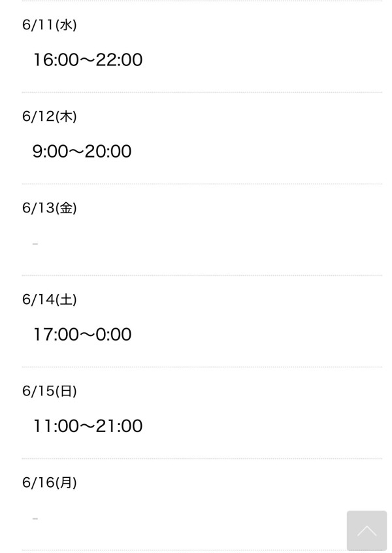Tap the scroll-to-top arrow button
Viewport: 392px width, 553px height.
(x=367, y=530)
